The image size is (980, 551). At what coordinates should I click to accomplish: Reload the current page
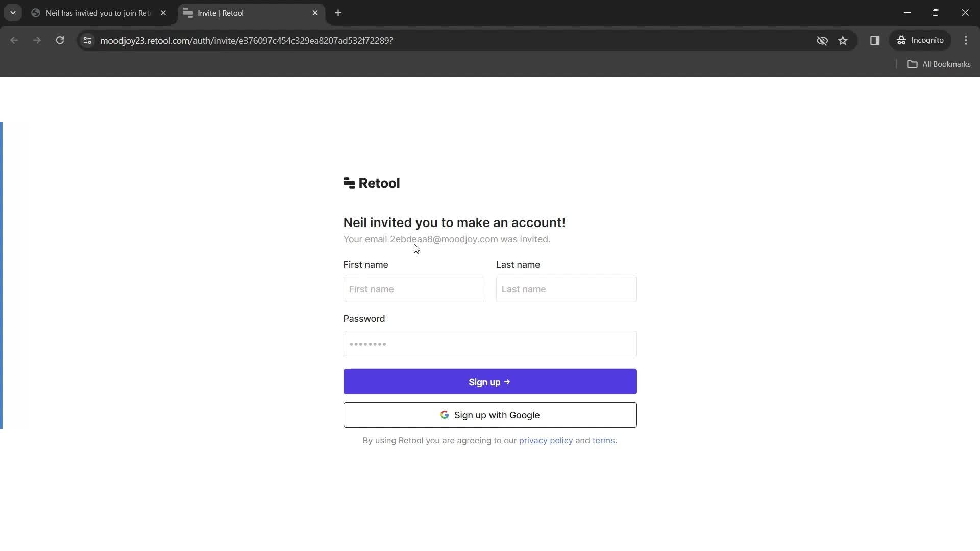[x=60, y=40]
